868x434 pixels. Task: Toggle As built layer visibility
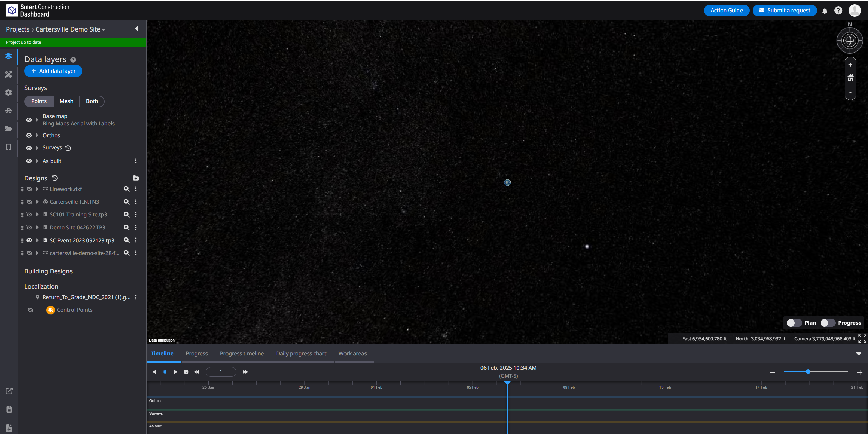click(29, 161)
